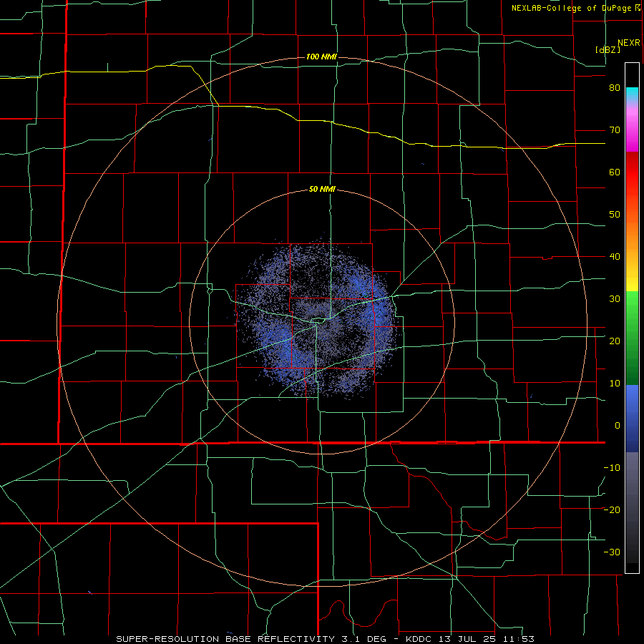Viewport: 644px width, 644px height.
Task: Click the 60 value on the dBZ scale
Action: [x=615, y=172]
